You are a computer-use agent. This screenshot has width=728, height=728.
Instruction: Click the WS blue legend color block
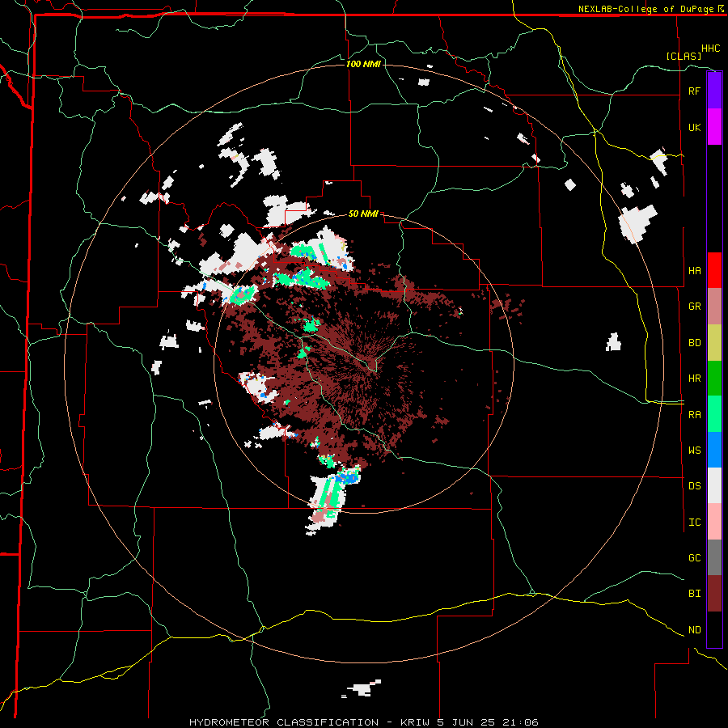click(x=714, y=450)
